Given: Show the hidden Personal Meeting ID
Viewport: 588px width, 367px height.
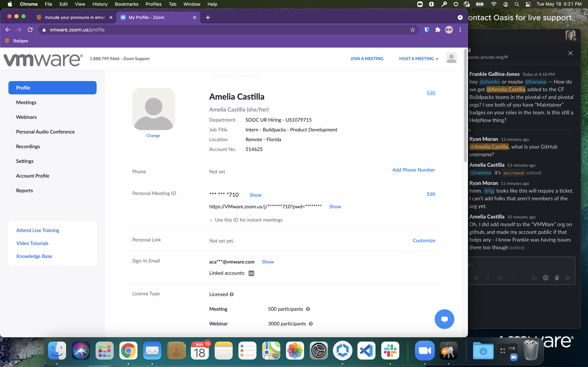Looking at the screenshot, I should 255,195.
